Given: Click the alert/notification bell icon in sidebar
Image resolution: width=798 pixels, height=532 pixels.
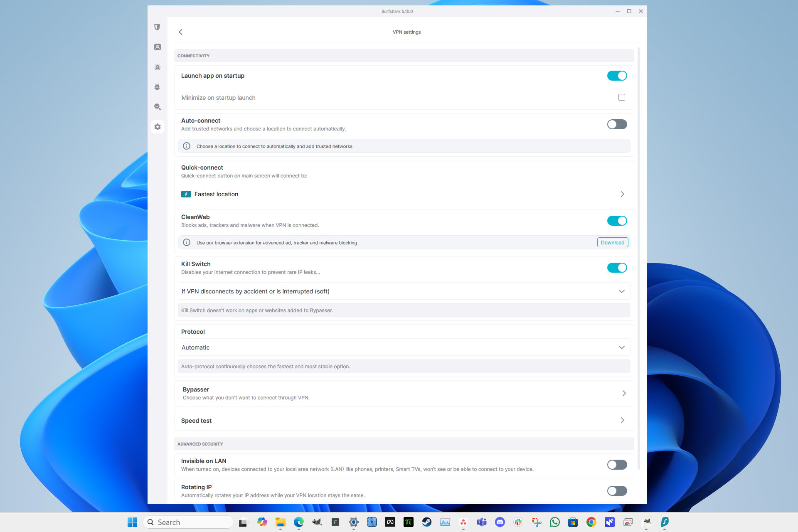Looking at the screenshot, I should pos(157,66).
